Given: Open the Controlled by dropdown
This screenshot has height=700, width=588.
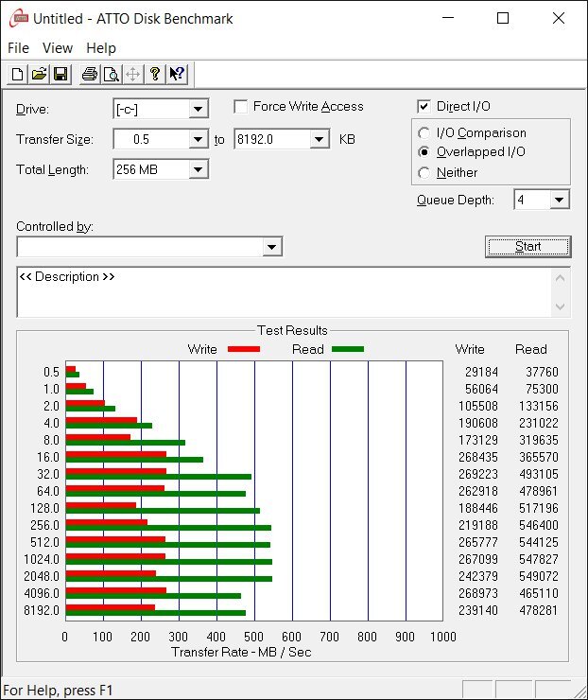Looking at the screenshot, I should [272, 247].
